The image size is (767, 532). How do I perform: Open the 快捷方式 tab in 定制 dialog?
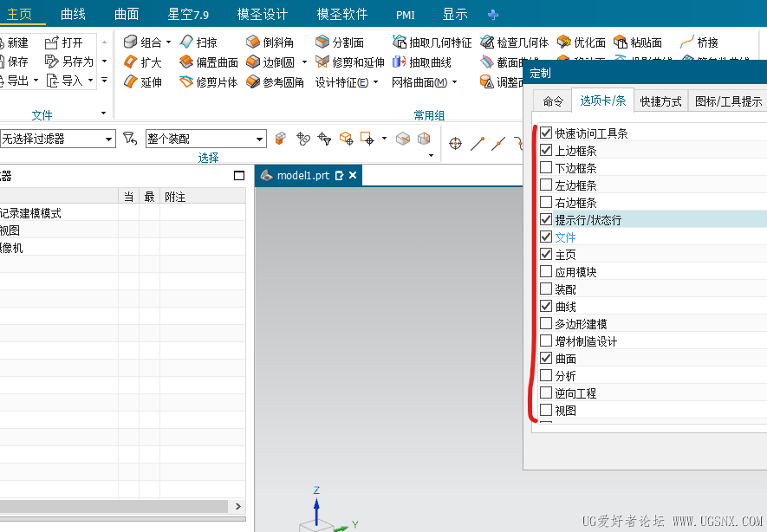coord(660,101)
